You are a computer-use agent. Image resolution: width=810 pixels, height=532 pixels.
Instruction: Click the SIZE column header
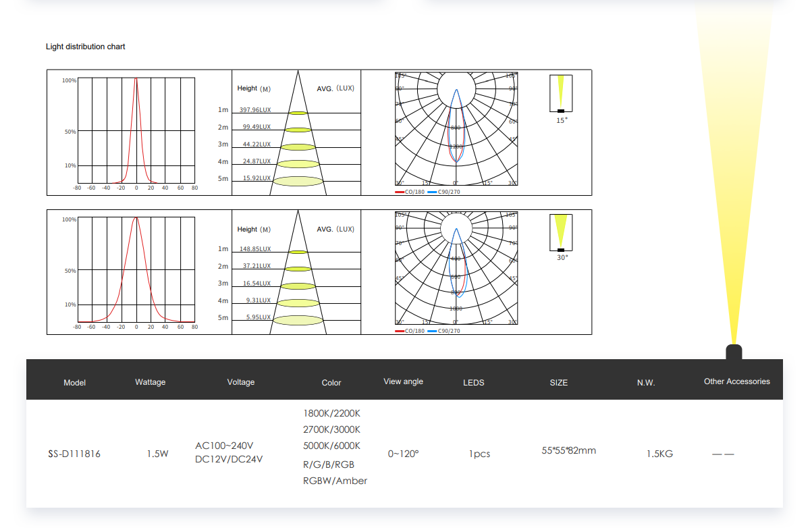point(559,383)
